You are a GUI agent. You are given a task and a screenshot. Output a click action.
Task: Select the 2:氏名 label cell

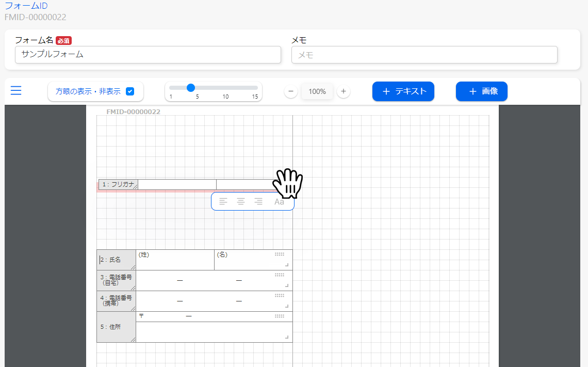(117, 260)
